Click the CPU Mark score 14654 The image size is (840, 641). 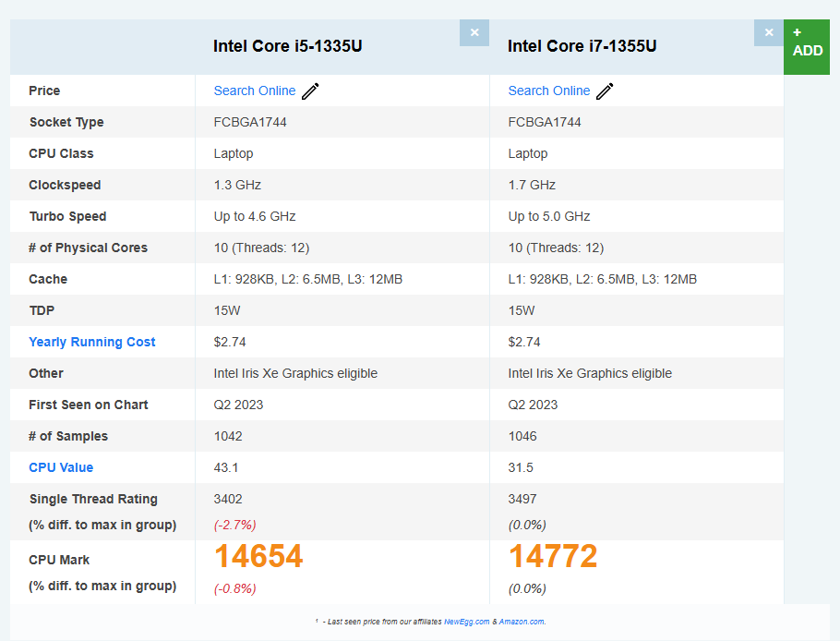[258, 556]
